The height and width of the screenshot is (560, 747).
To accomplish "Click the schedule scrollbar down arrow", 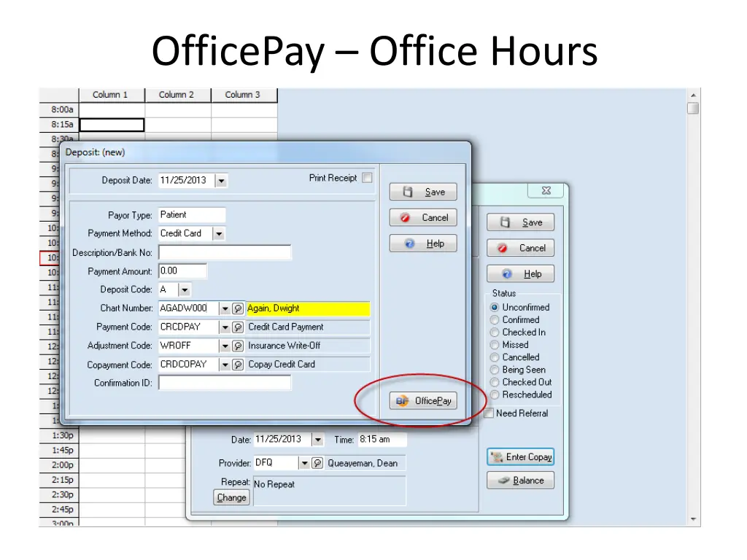I will [693, 519].
